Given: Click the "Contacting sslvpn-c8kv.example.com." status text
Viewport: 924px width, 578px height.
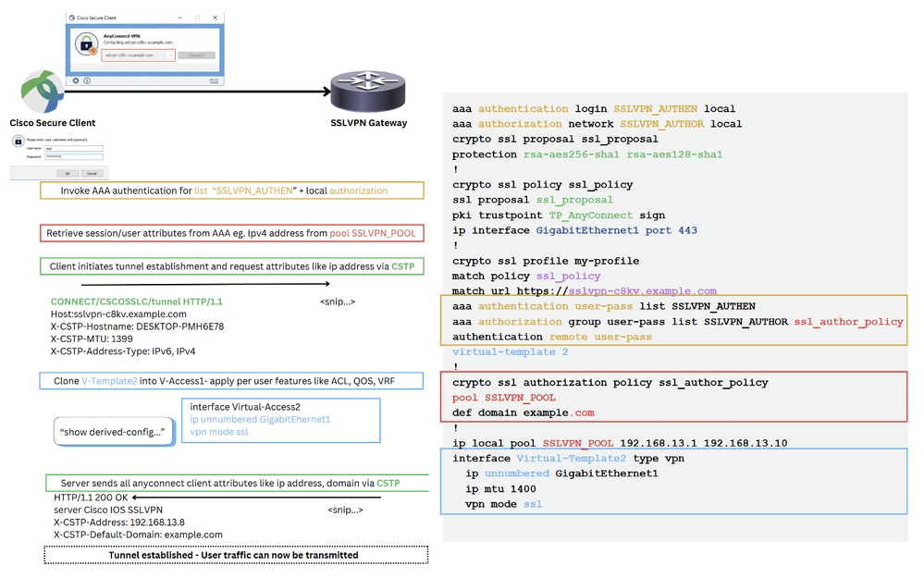Looking at the screenshot, I should (139, 43).
